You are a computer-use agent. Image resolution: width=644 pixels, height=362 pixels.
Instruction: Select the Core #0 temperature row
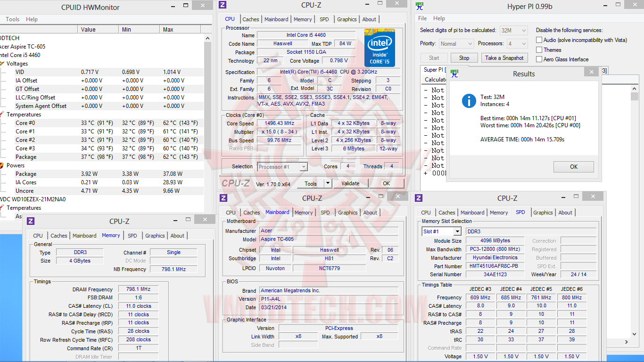102,123
